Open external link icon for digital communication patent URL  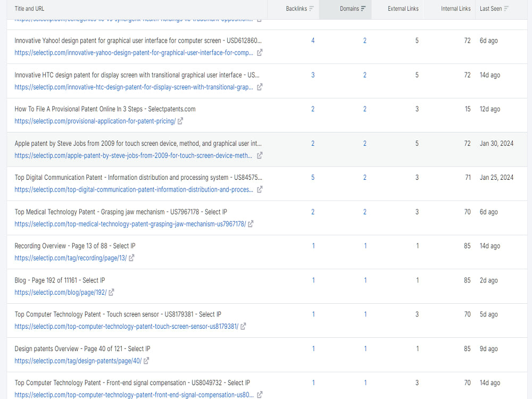tap(260, 189)
